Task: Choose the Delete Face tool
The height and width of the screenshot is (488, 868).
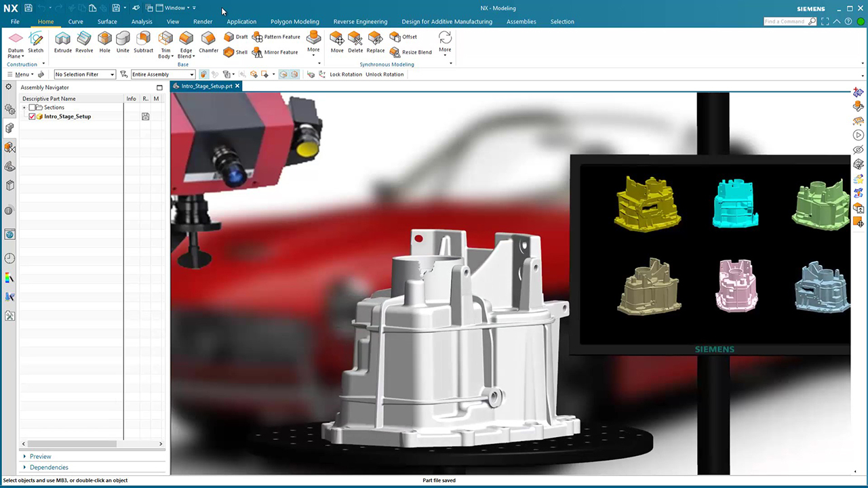Action: point(355,42)
